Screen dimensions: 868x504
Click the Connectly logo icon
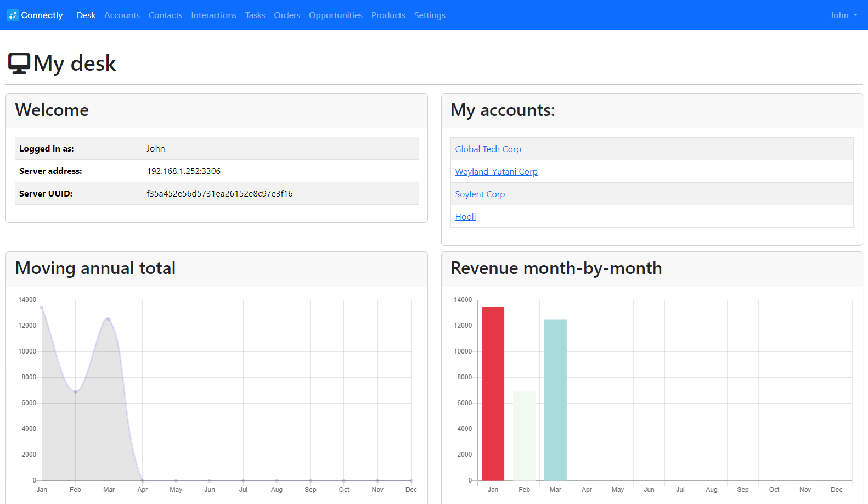point(13,15)
